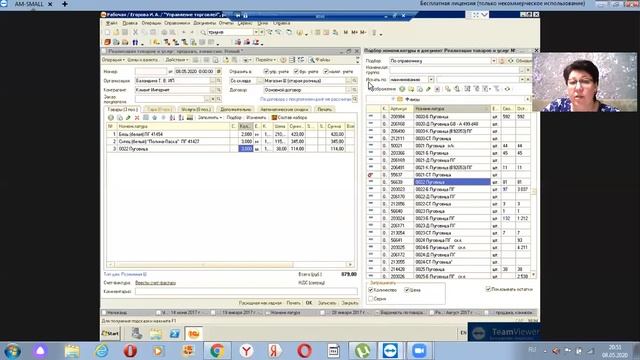Screen dimensions: 640x360
Task: Click pencil edit icon in picker toolbar
Action: point(428,89)
